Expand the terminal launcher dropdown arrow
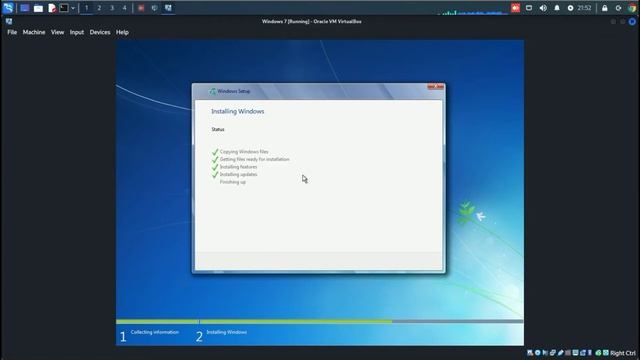The width and height of the screenshot is (640, 360). [x=73, y=8]
